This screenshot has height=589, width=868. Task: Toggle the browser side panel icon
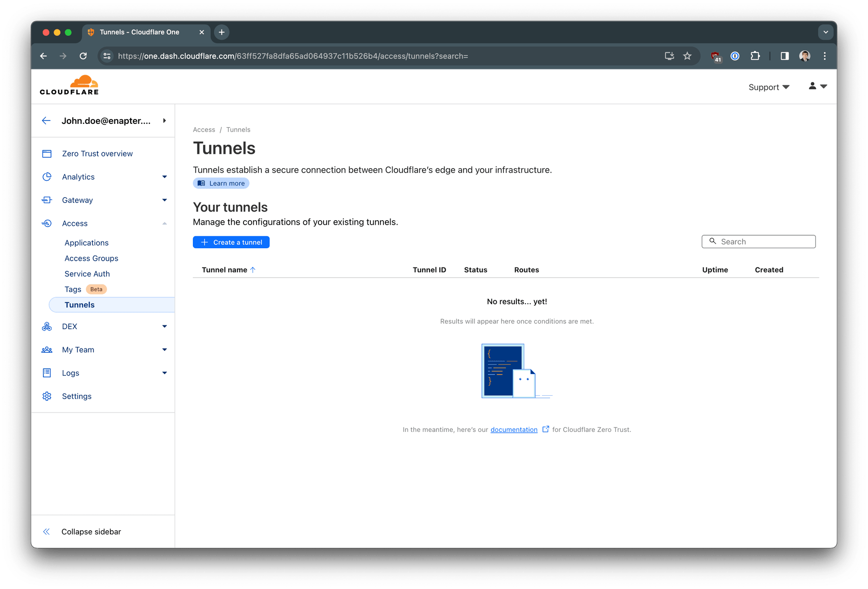[785, 56]
